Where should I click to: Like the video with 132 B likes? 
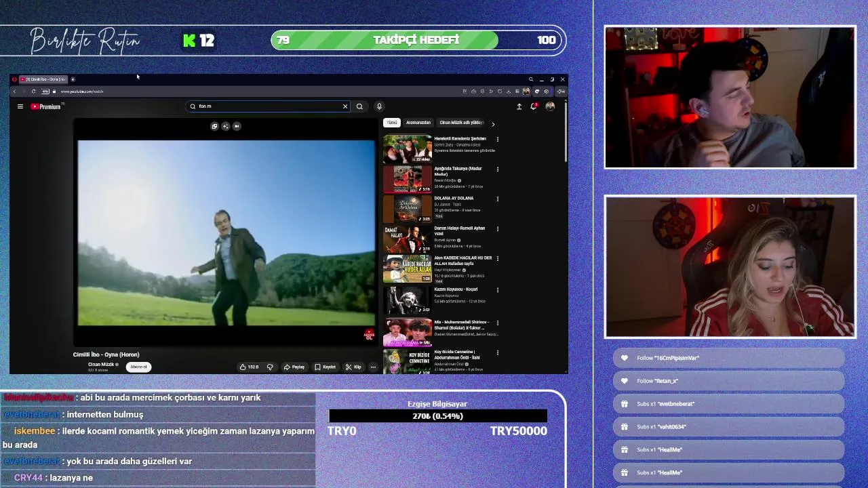[x=250, y=367]
